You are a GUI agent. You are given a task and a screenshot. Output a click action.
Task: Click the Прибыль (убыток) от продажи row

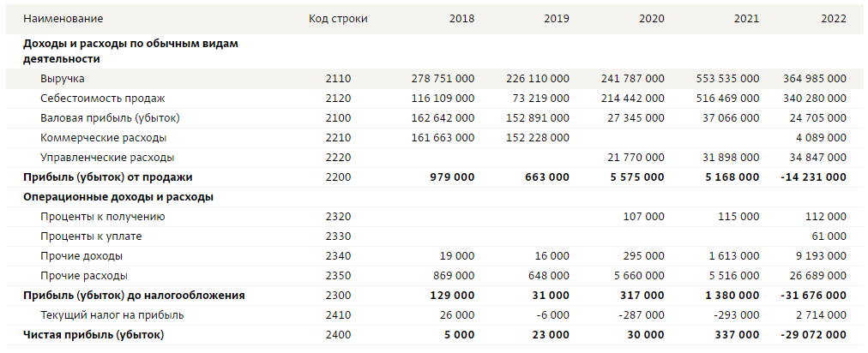[x=107, y=177]
